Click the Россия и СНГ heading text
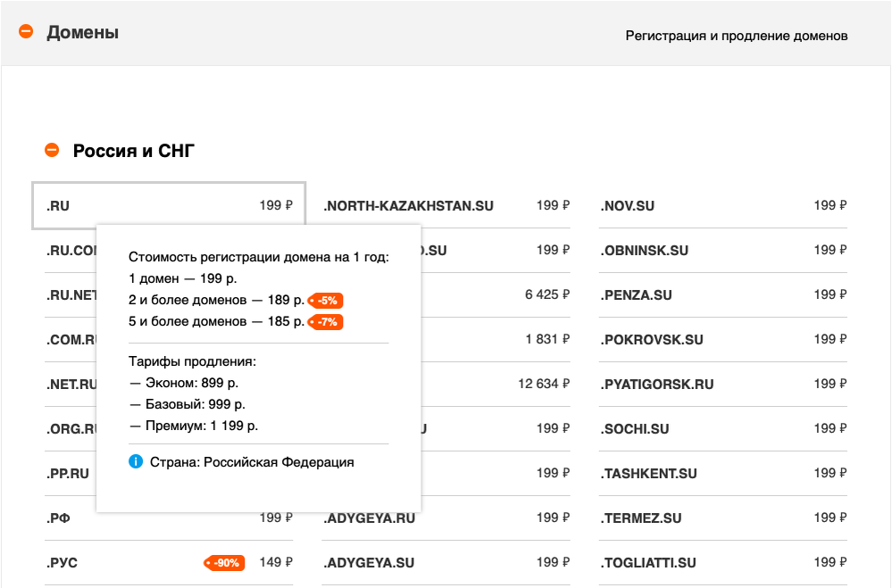The image size is (892, 588). pos(134,151)
